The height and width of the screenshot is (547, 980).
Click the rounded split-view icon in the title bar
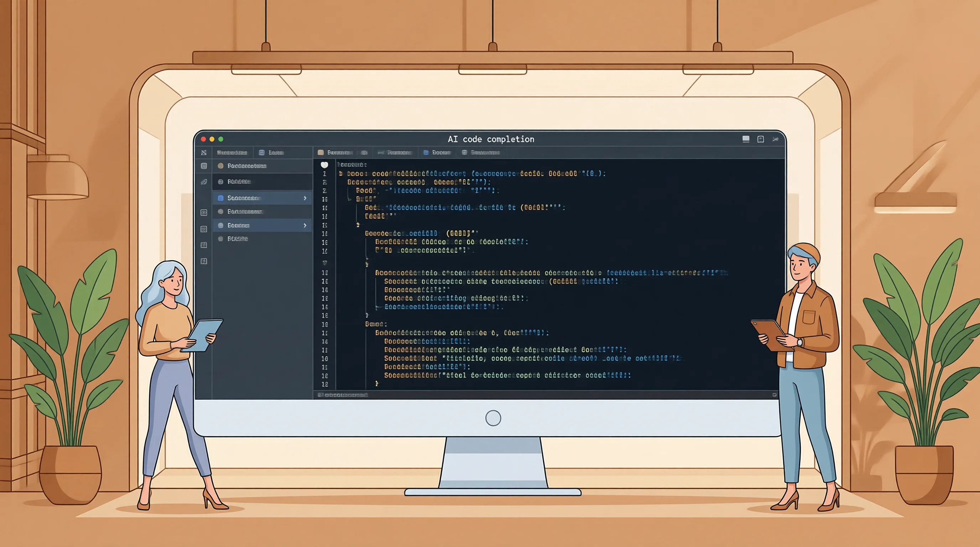pyautogui.click(x=761, y=139)
